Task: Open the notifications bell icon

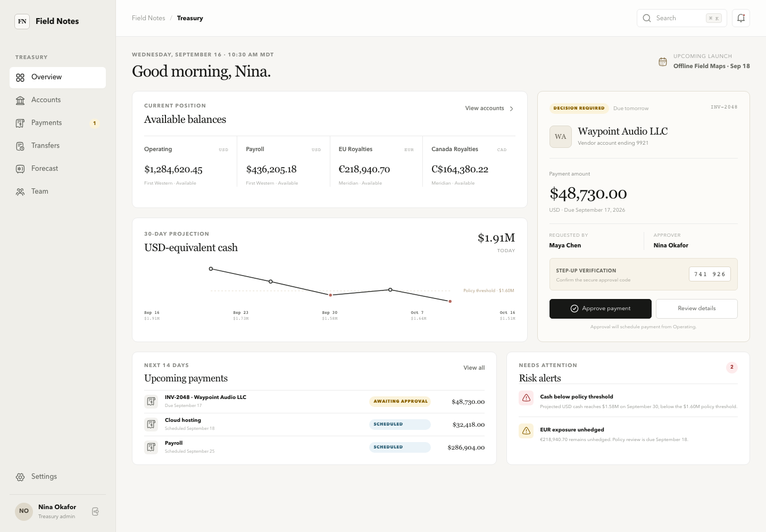Action: [x=740, y=18]
